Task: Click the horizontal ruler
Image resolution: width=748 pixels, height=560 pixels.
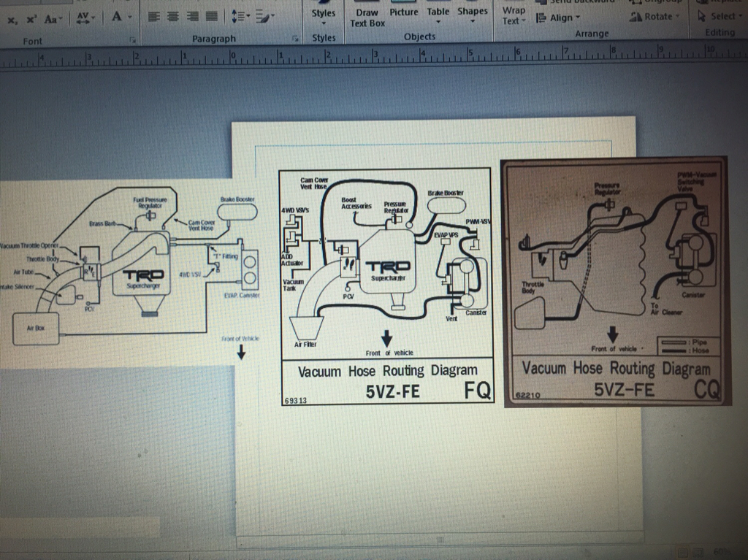Action: [x=374, y=57]
